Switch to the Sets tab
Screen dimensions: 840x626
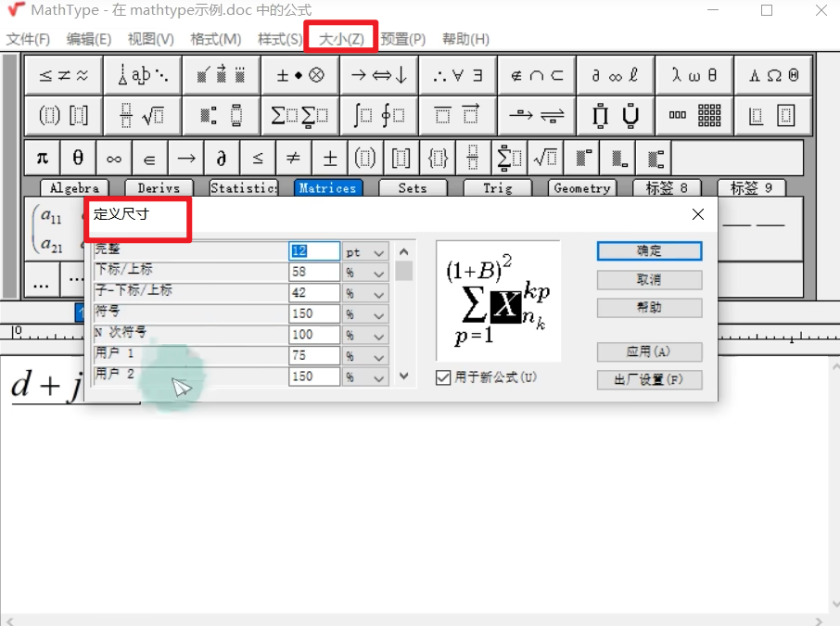(x=413, y=188)
